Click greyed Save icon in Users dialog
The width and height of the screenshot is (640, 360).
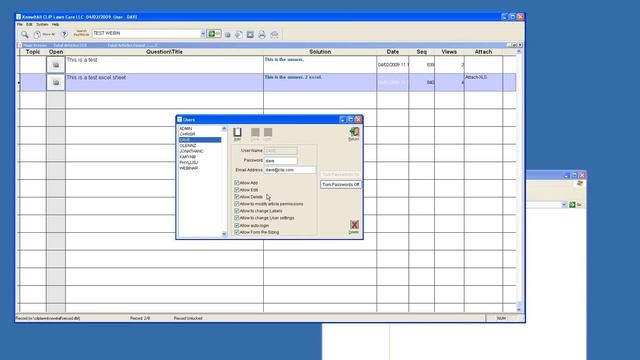click(x=255, y=133)
